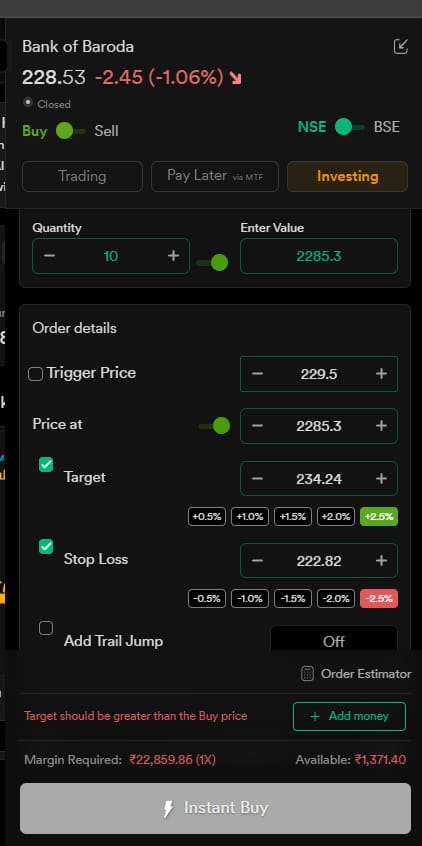Image resolution: width=422 pixels, height=846 pixels.
Task: Open the popout icon beside Bank of Baroda
Action: 400,46
